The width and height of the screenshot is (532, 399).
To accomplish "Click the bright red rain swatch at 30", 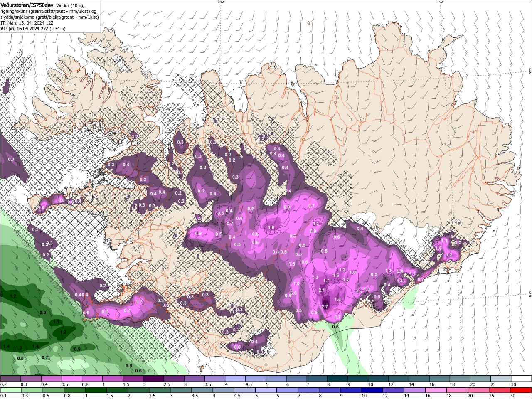I will (x=521, y=390).
